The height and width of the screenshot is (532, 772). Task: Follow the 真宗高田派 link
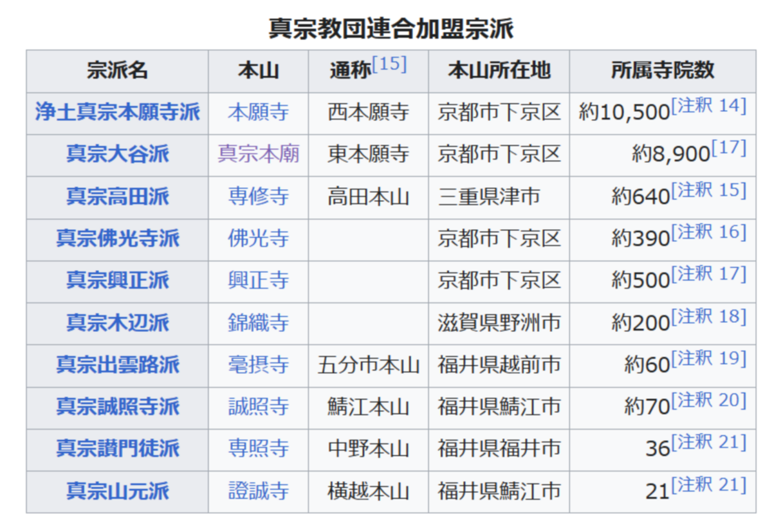(x=117, y=196)
